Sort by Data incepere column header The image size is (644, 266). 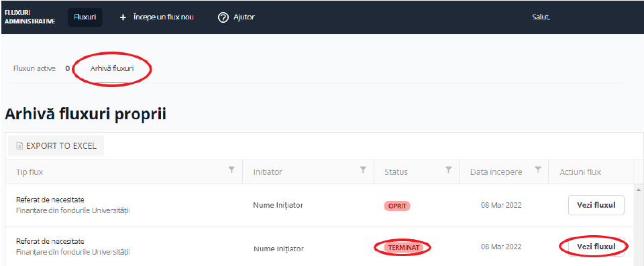coord(496,172)
